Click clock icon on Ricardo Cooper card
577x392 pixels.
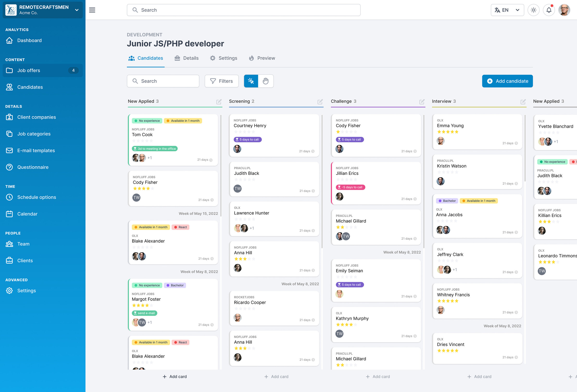pos(313,320)
